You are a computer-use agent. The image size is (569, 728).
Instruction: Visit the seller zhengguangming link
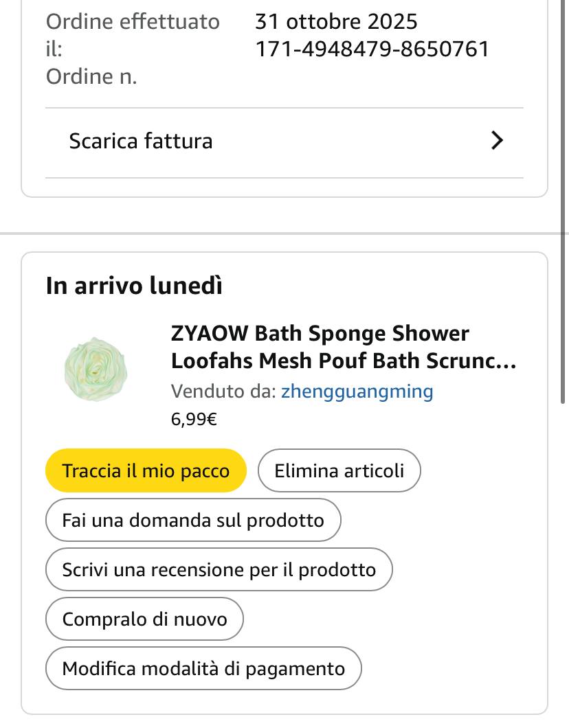(357, 391)
